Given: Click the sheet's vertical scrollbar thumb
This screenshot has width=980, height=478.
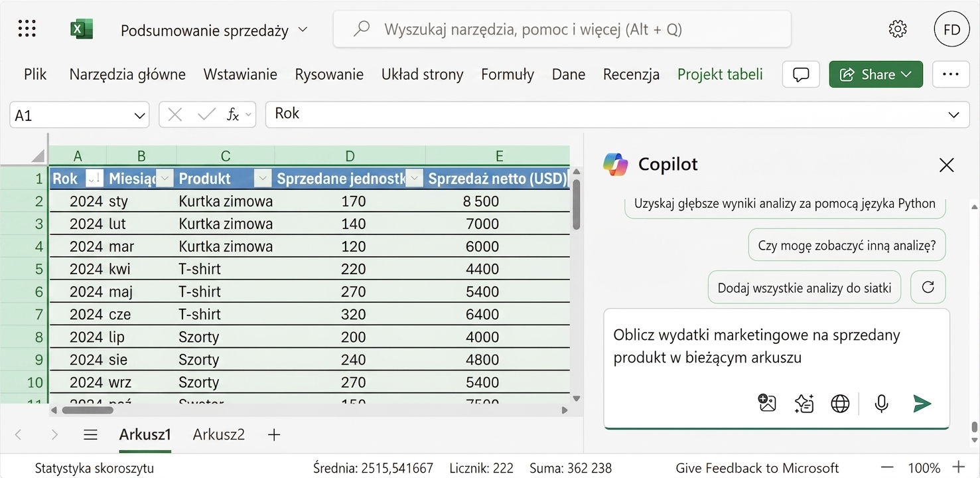Looking at the screenshot, I should pos(577,204).
